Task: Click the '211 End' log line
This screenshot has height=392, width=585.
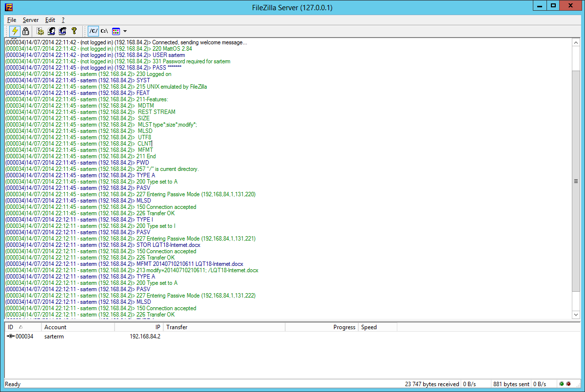Action: tap(80, 156)
